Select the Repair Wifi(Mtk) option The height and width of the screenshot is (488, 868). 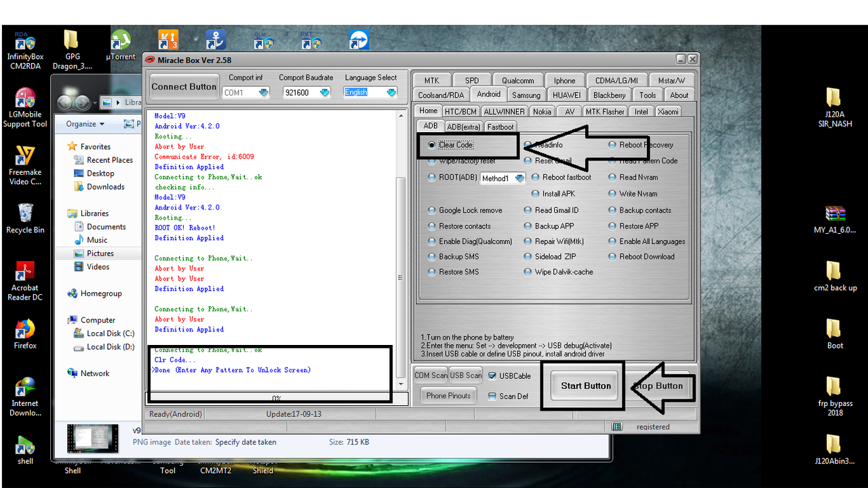528,242
